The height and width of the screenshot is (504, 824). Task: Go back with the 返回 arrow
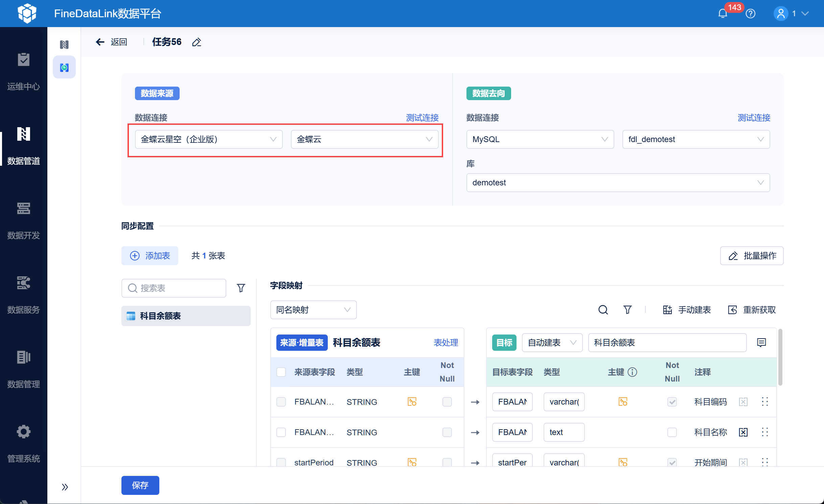pos(111,42)
